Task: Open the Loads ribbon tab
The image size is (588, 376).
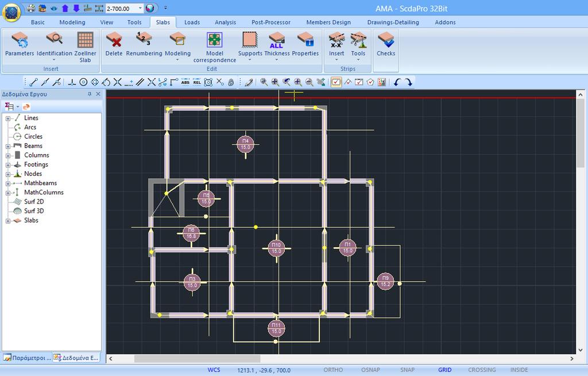Action: [192, 22]
